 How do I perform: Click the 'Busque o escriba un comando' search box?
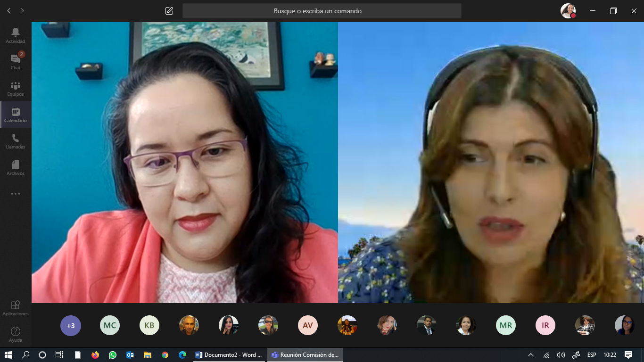pos(322,11)
